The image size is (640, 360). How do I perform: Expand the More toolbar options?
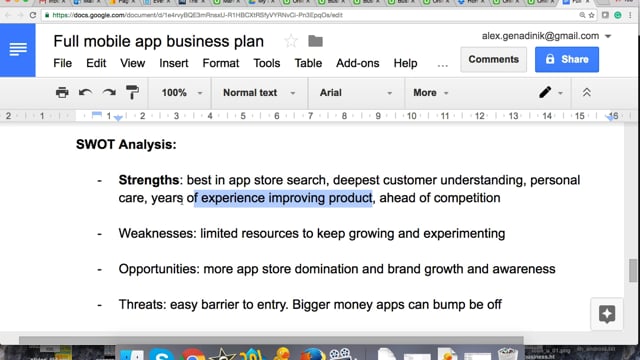431,93
